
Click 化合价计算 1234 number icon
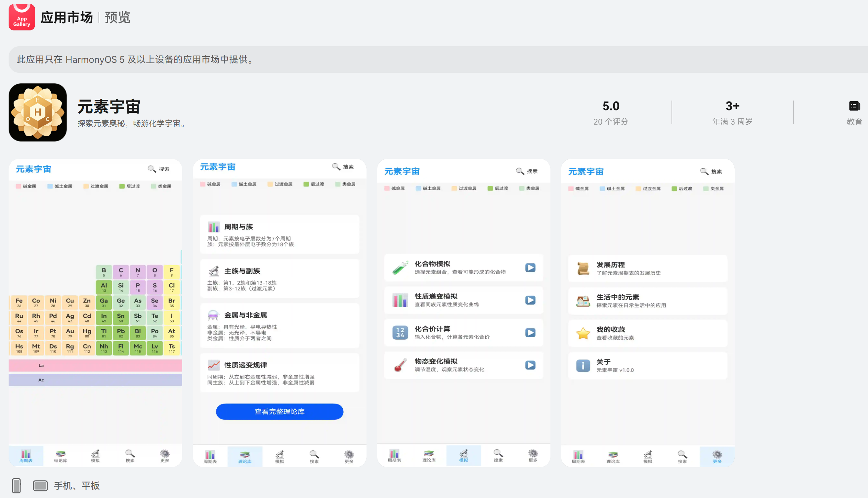point(400,332)
